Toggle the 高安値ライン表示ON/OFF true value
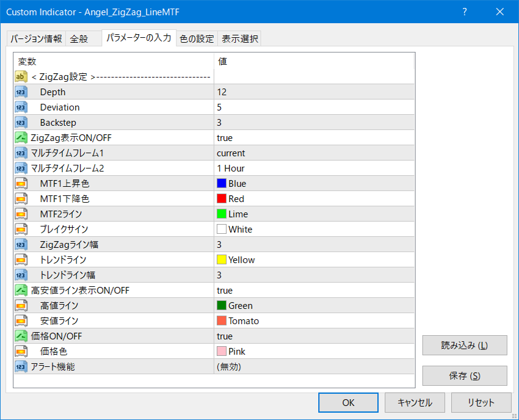Image resolution: width=519 pixels, height=420 pixels. click(x=314, y=290)
